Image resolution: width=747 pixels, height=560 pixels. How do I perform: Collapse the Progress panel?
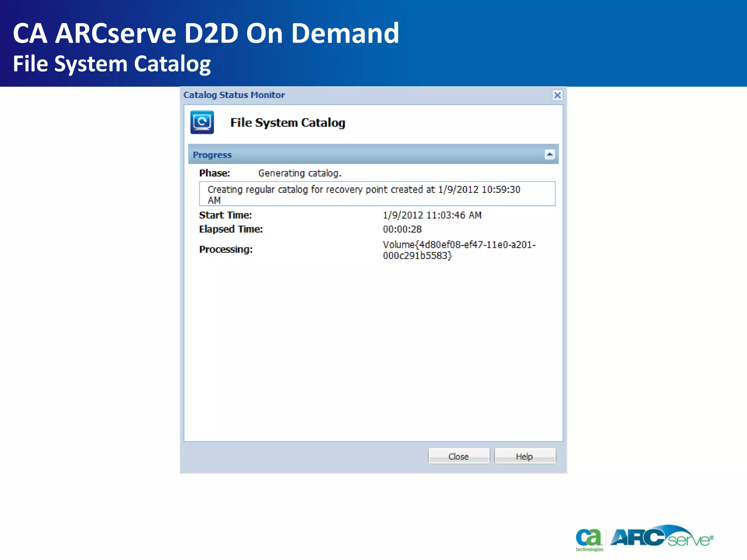point(550,155)
